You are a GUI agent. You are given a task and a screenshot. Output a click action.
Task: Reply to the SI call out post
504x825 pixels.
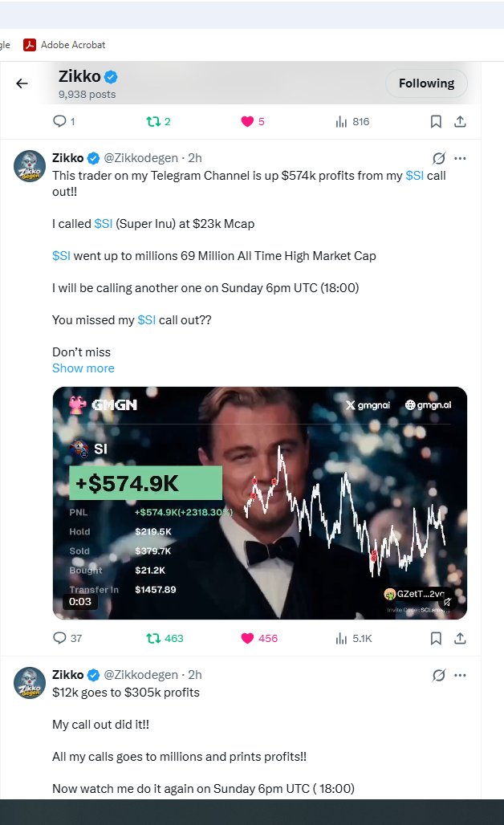59,638
